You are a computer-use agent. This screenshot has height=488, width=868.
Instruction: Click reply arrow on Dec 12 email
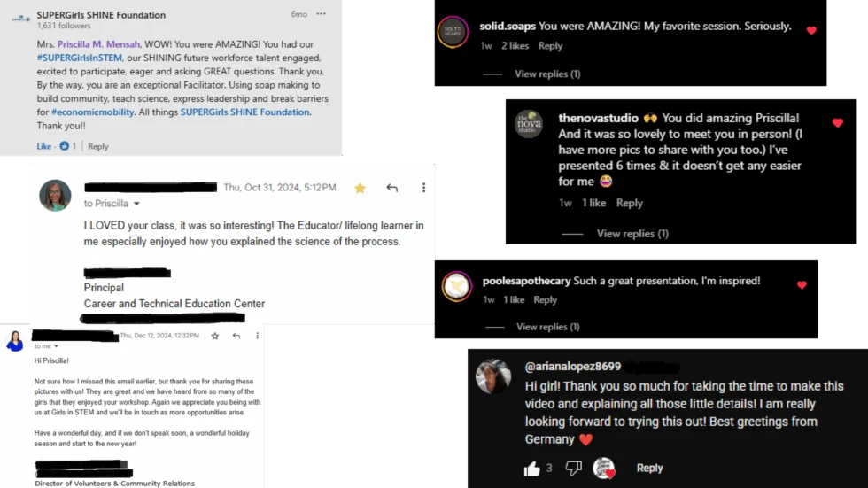[x=236, y=336]
